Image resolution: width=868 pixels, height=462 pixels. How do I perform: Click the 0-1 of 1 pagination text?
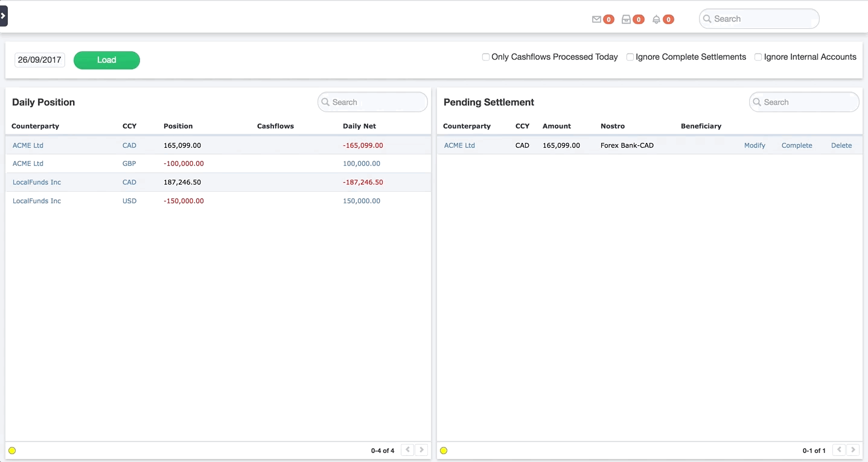pyautogui.click(x=814, y=451)
